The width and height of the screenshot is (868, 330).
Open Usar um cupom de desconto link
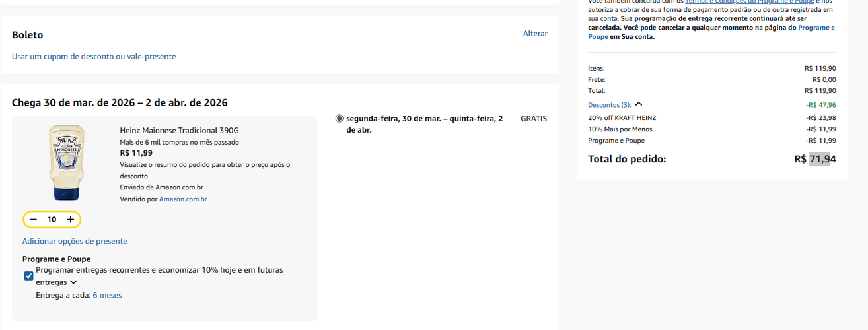coord(94,57)
